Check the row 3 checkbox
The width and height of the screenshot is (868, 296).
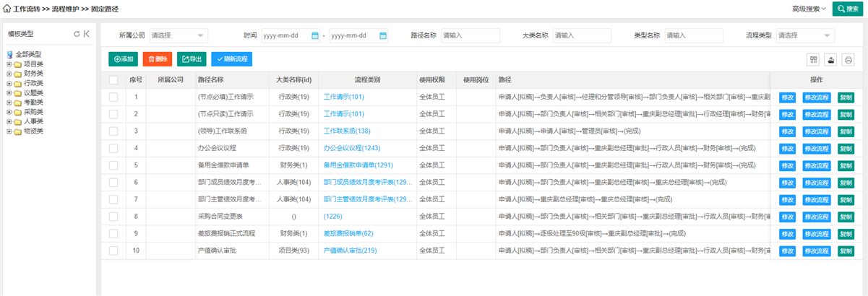(x=113, y=131)
